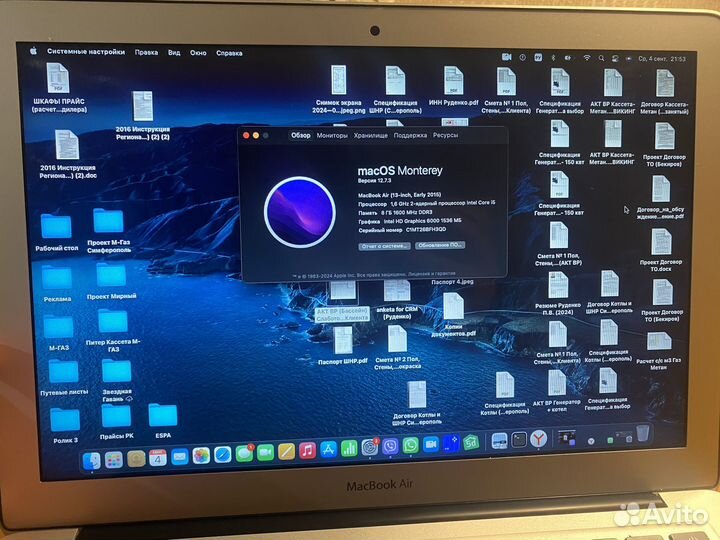Select the Проект Договор ТО.docx file
Image resolution: width=720 pixels, height=540 pixels.
pyautogui.click(x=661, y=250)
